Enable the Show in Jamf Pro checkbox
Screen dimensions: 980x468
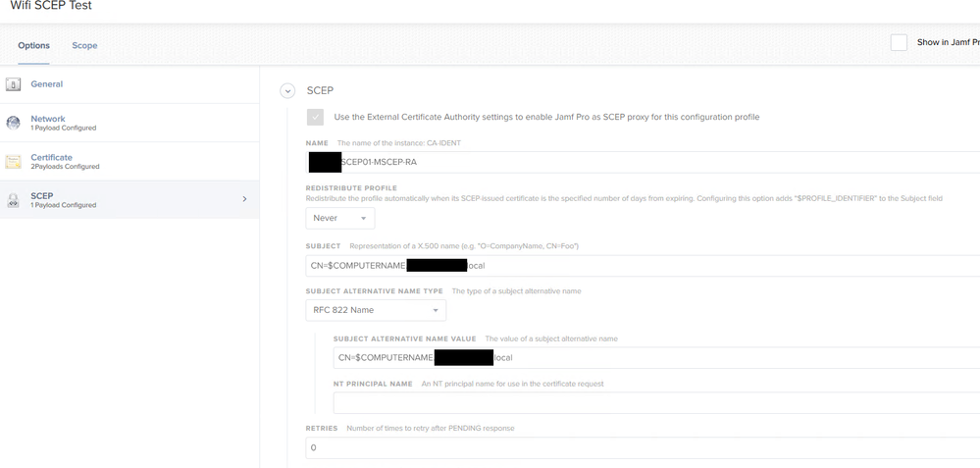coord(899,42)
